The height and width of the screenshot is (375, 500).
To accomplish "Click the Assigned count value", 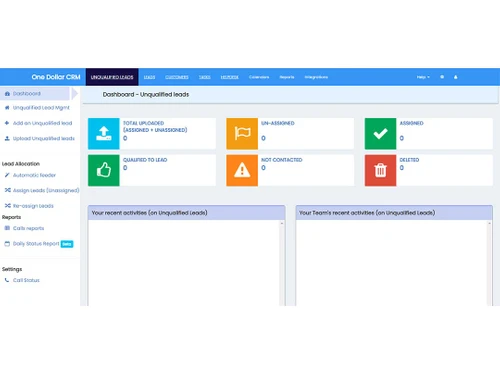I will 402,138.
